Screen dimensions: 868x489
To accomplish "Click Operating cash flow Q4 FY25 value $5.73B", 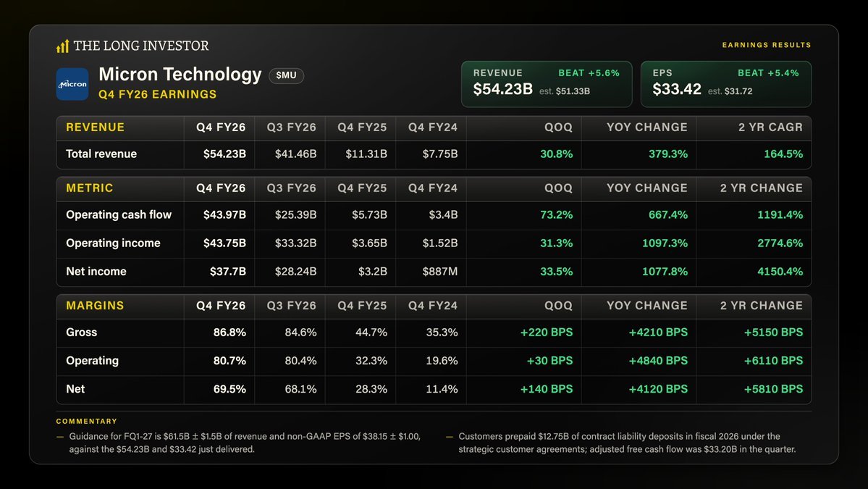I will coord(369,215).
